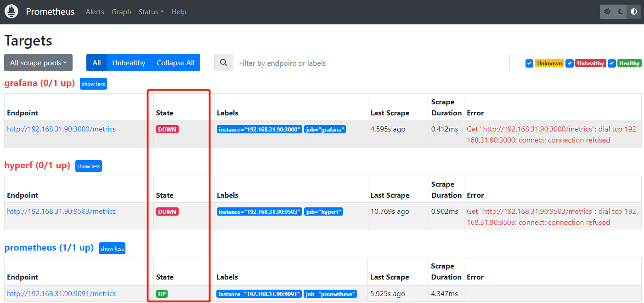Screen dimensions: 644x303
Task: Show only Unhealthy targets
Action: [x=129, y=63]
